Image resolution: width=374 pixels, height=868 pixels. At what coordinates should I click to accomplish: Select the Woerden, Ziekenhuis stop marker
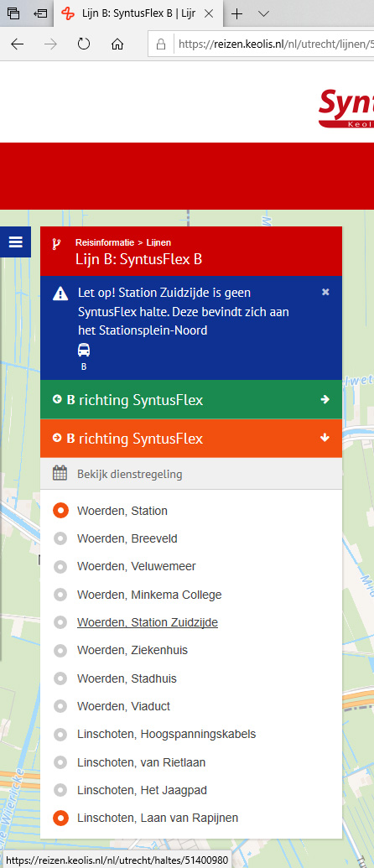click(60, 651)
